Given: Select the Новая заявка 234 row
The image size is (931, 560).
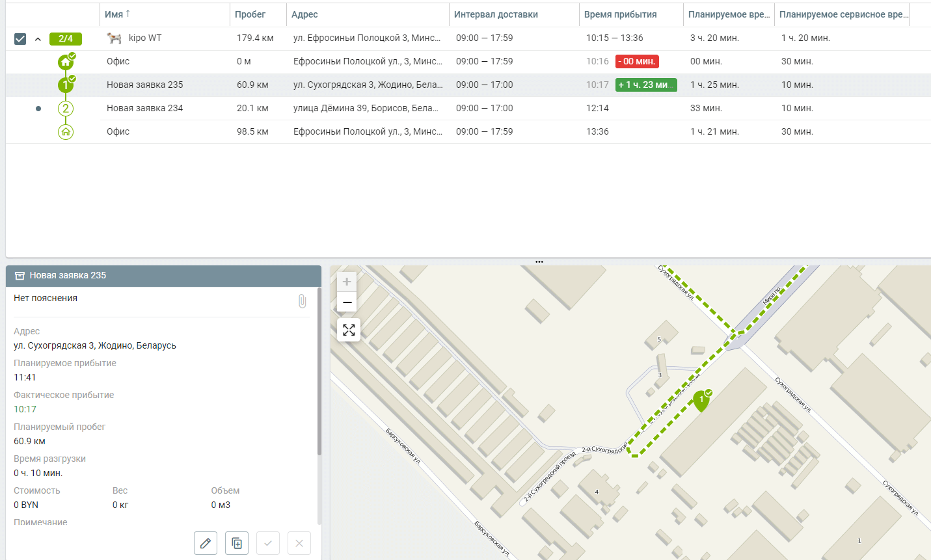Looking at the screenshot, I should [145, 108].
